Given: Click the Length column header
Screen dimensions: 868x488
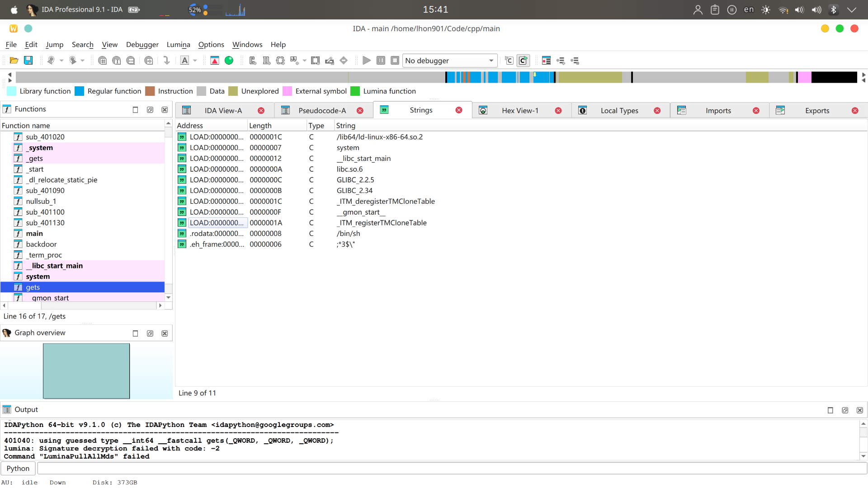Looking at the screenshot, I should [260, 126].
